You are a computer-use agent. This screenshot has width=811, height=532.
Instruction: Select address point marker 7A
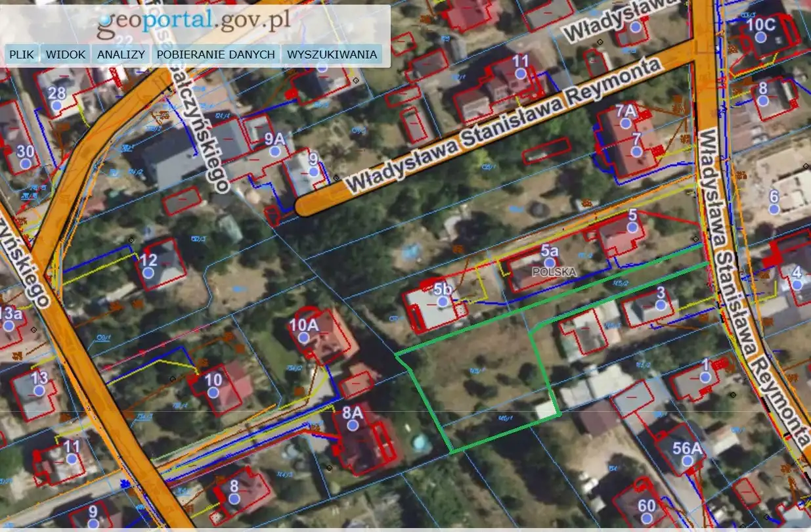click(626, 123)
